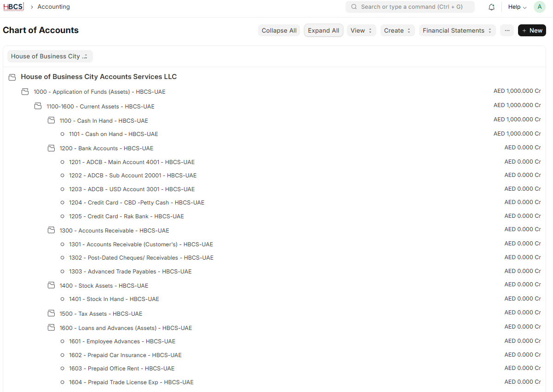The height and width of the screenshot is (392, 553).
Task: Click the user avatar icon
Action: (539, 7)
